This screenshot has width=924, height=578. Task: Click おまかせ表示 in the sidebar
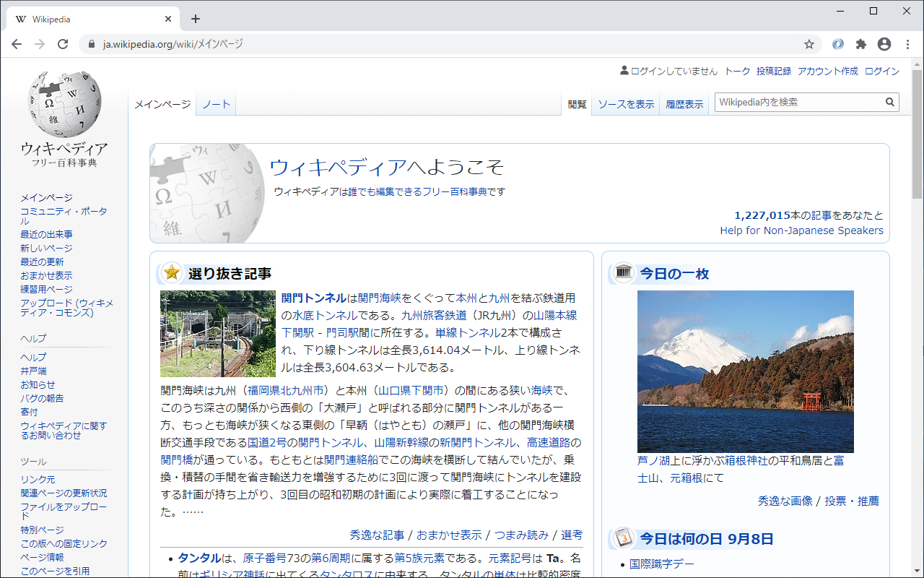point(46,275)
